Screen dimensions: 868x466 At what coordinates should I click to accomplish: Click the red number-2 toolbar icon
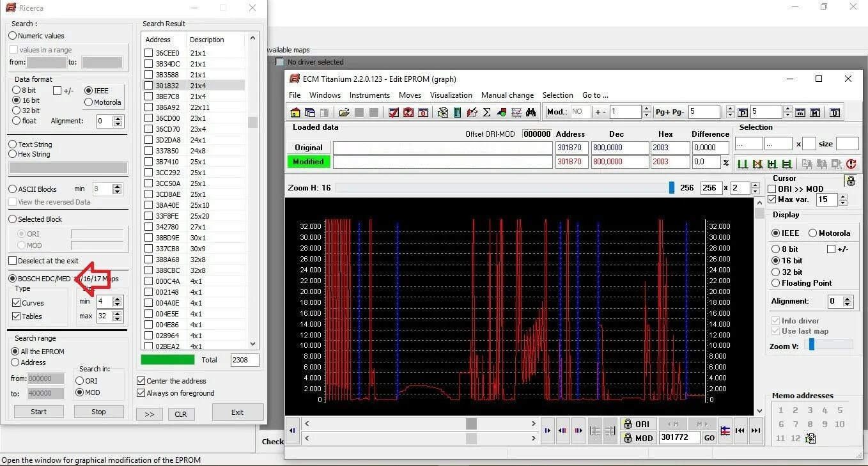408,113
